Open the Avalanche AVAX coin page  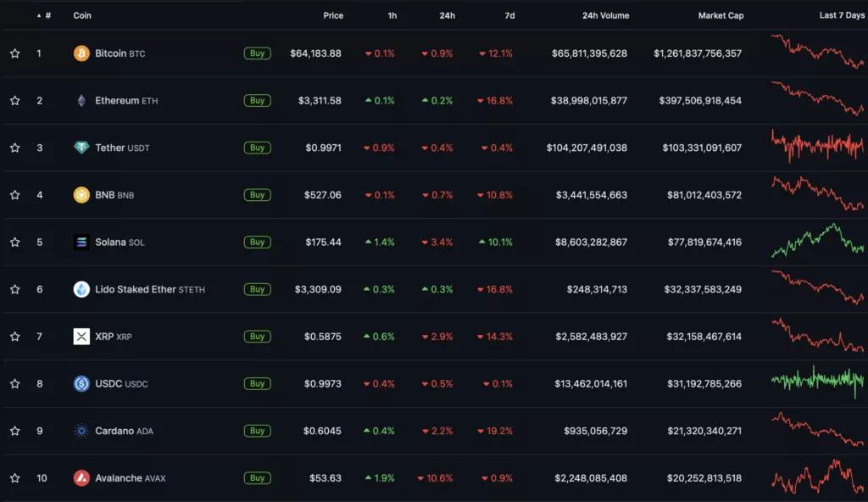pos(130,477)
